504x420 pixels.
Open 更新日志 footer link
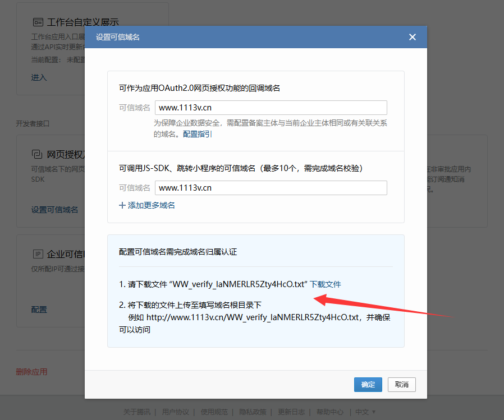[291, 412]
